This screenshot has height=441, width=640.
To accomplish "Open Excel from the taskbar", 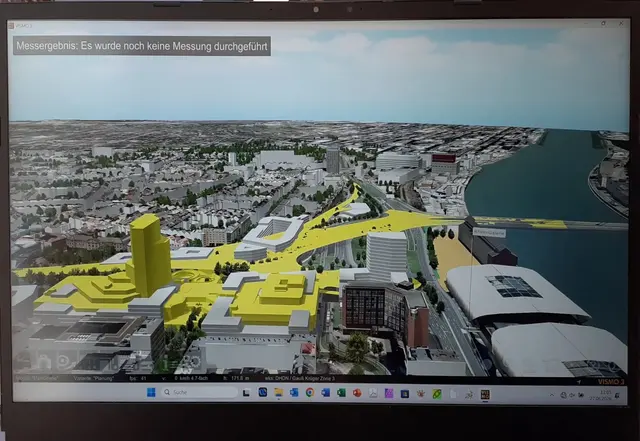I will (341, 392).
